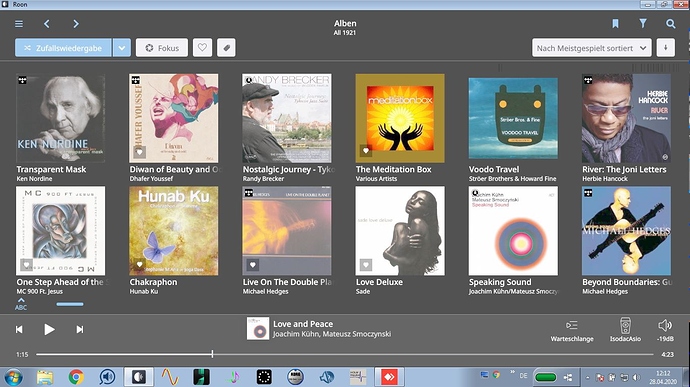The width and height of the screenshot is (690, 387).
Task: Toggle favorite heart on Diwan of Beauty
Action: point(139,152)
